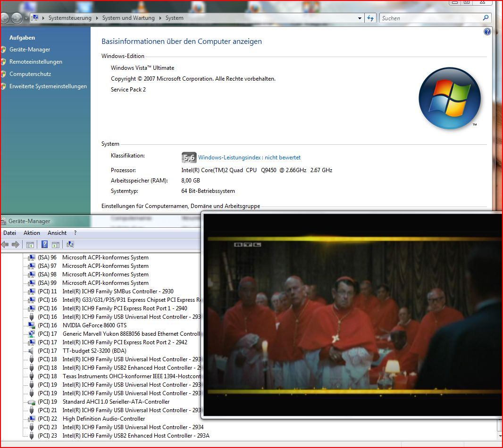This screenshot has height=448, width=503.
Task: Click refresh button beside address bar
Action: coord(370,18)
